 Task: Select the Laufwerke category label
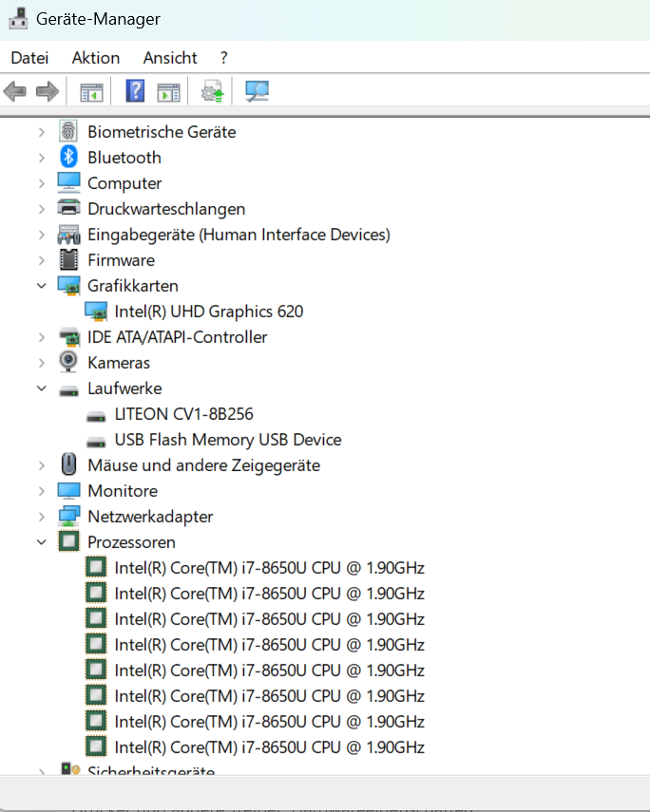[x=124, y=387]
